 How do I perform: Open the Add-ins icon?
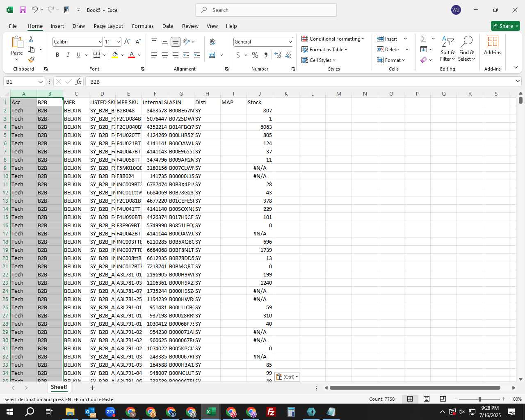tap(493, 45)
